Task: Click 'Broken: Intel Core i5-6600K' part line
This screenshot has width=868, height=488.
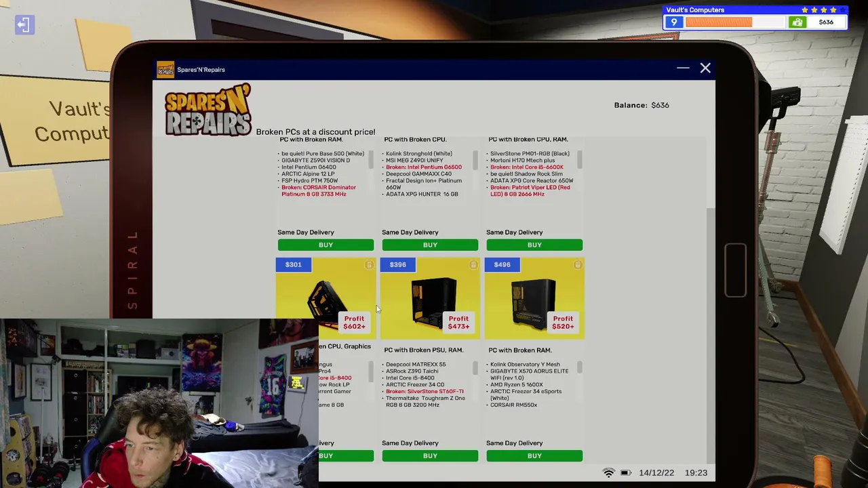Action: point(527,167)
